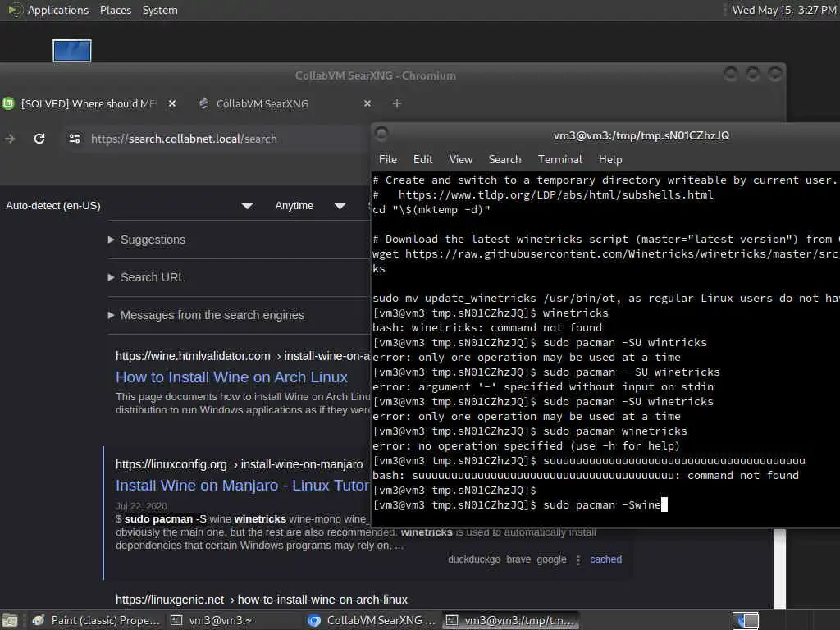Maximize the Chromium window
The image size is (840, 630).
tap(753, 73)
